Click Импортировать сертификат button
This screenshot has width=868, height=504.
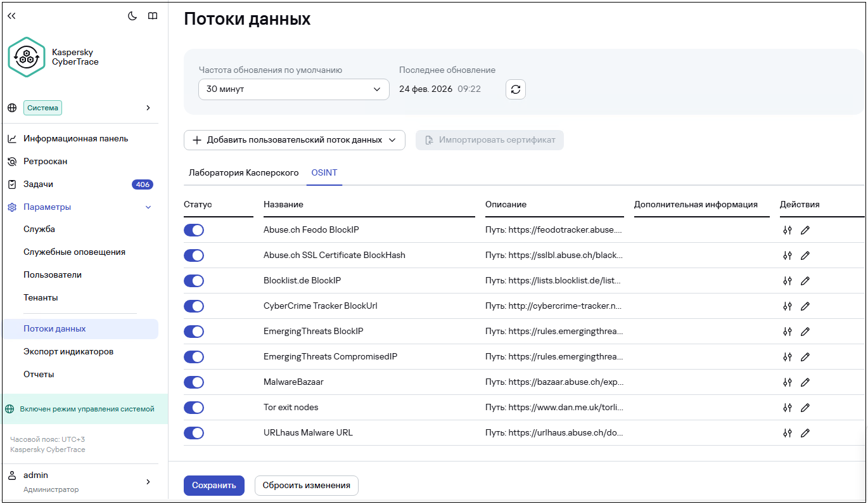pos(490,140)
